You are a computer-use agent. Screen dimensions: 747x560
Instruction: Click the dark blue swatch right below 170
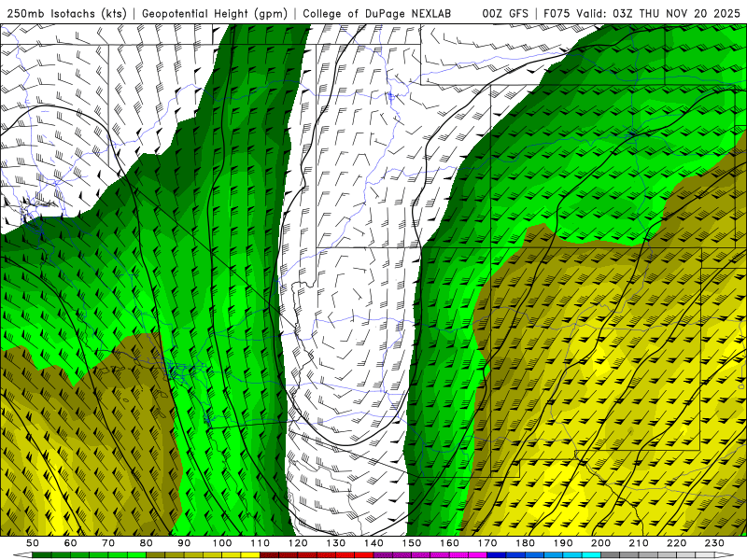497,555
